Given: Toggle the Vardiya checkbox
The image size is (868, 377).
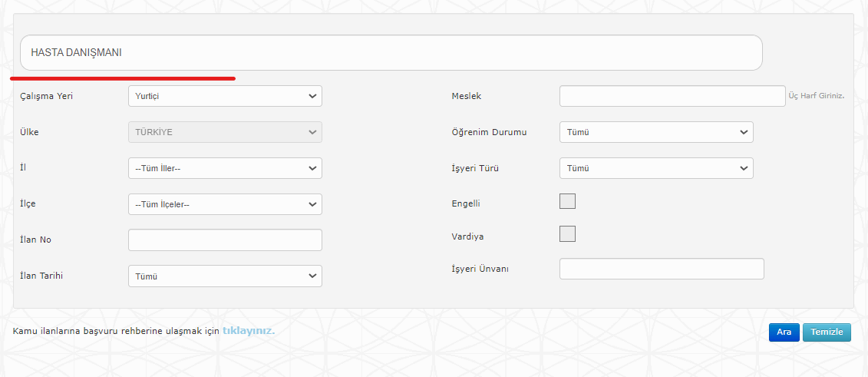Looking at the screenshot, I should [x=567, y=233].
